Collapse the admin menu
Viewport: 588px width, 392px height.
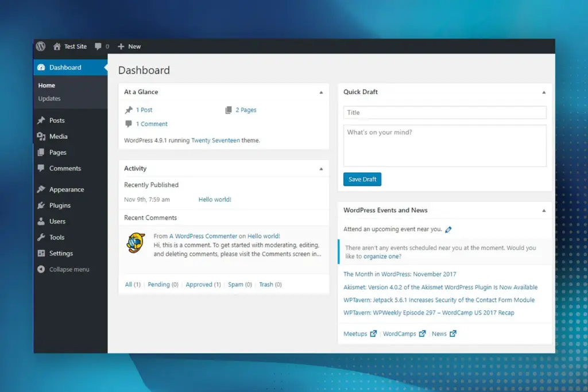41,269
